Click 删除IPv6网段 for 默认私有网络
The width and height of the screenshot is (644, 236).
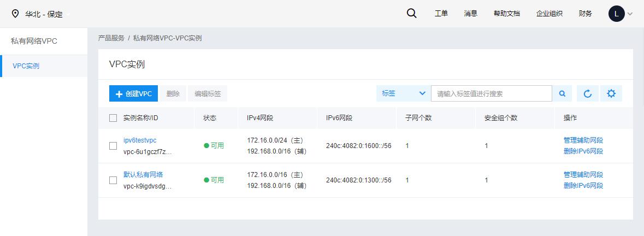583,186
